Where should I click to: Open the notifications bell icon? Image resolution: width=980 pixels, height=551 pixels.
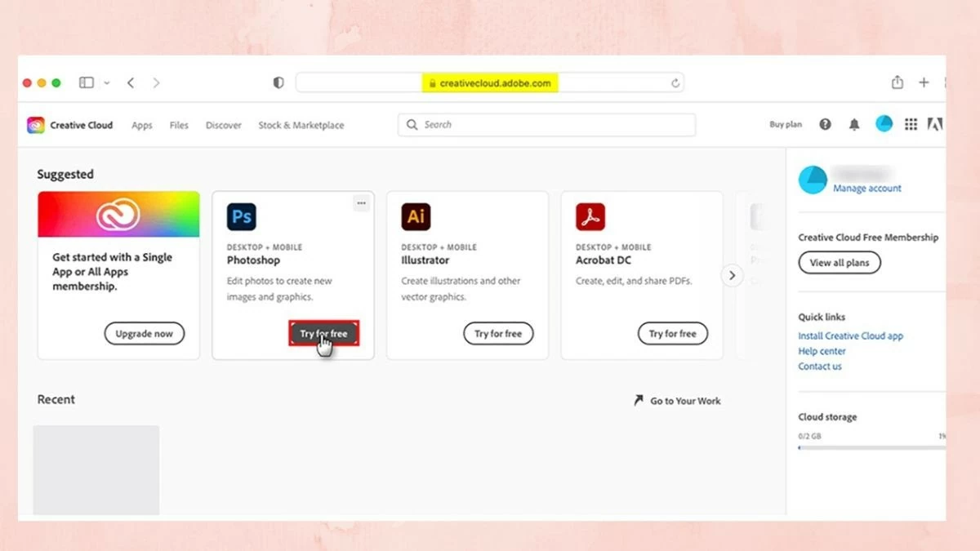click(854, 125)
